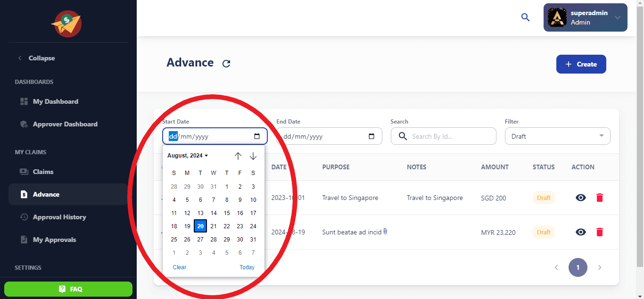644x299 pixels.
Task: Click the Create button
Action: 581,64
